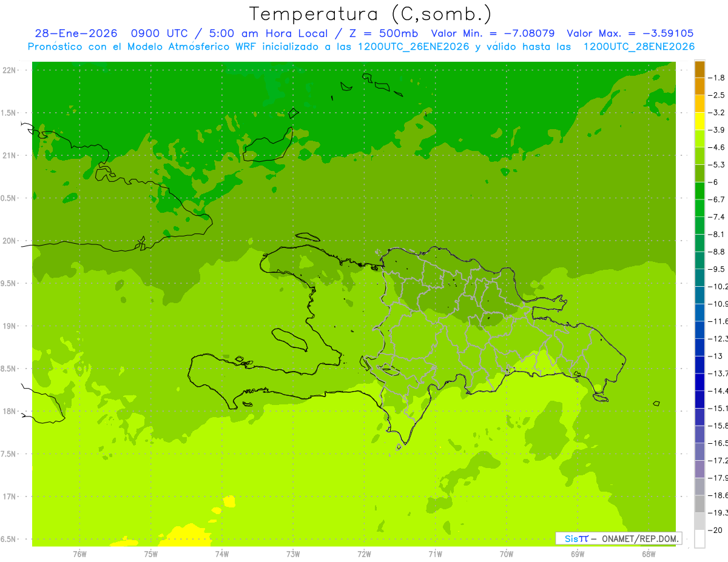This screenshot has height=562, width=728.
Task: Click the small yellow patch near 17N 74W
Action: click(229, 501)
